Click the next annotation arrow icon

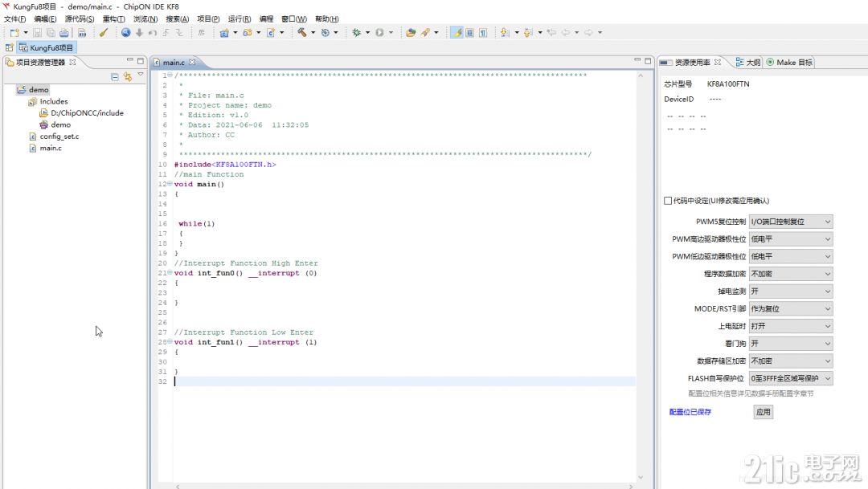[x=505, y=33]
